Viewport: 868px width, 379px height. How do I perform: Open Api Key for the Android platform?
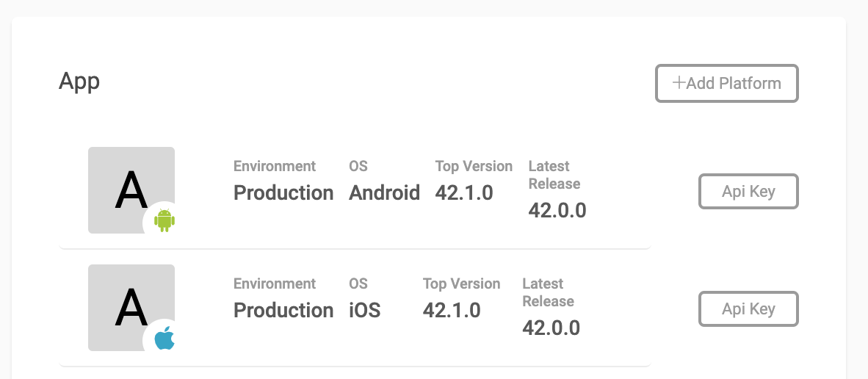tap(748, 192)
